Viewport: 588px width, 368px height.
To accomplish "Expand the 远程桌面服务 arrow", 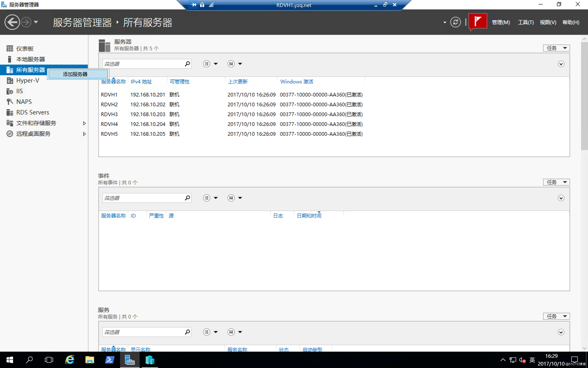I will pos(84,134).
